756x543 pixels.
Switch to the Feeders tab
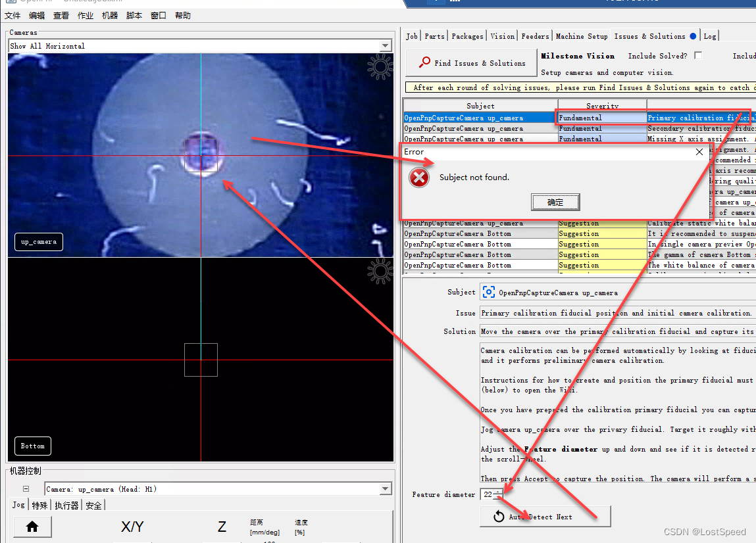(535, 36)
